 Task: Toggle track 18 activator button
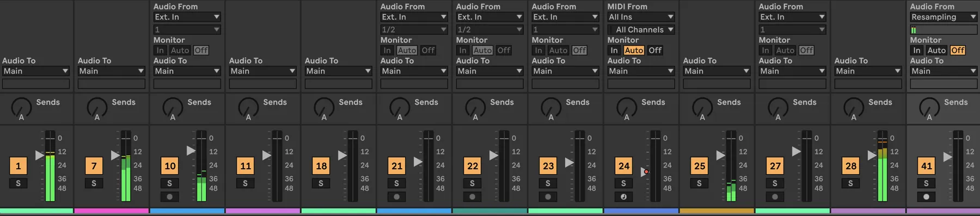321,166
